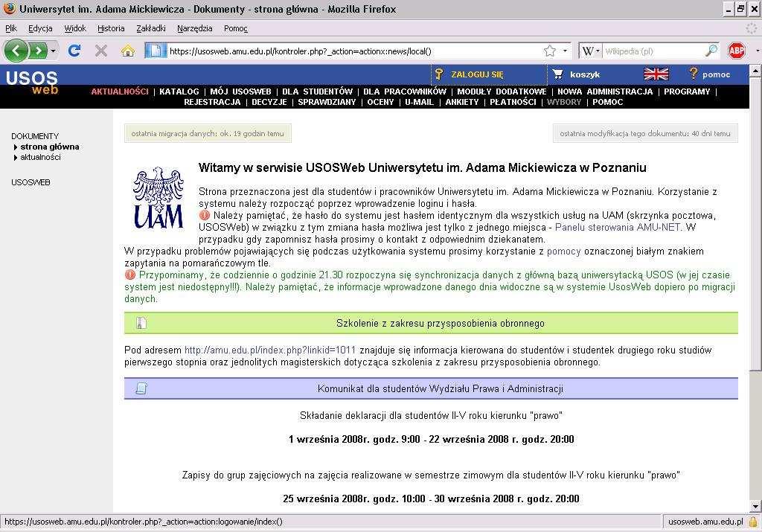
Task: Select NOWA ADMINISTRACJA in the navigation bar
Action: [x=605, y=92]
